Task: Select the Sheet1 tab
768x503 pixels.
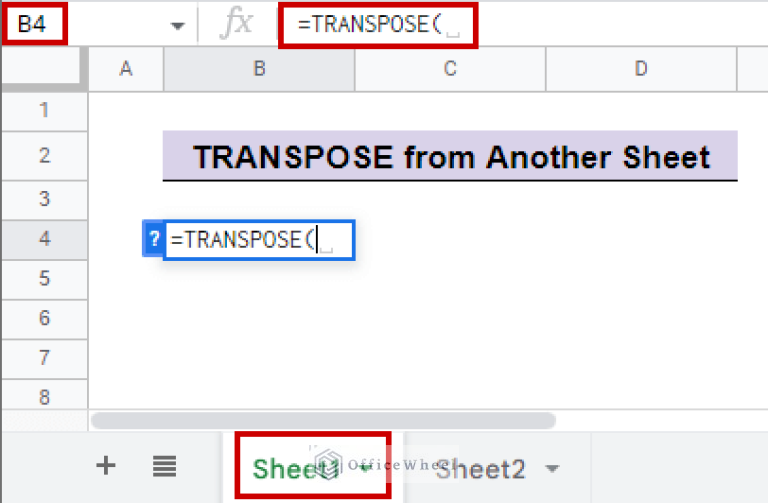Action: [290, 467]
